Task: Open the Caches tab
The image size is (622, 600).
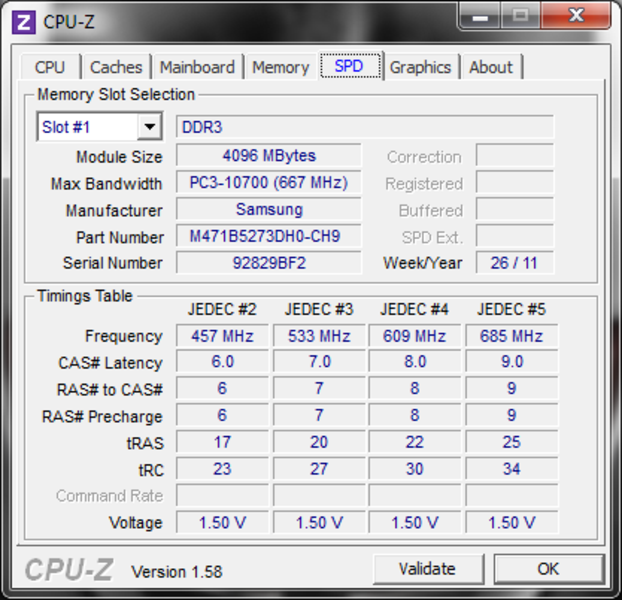Action: pos(116,67)
